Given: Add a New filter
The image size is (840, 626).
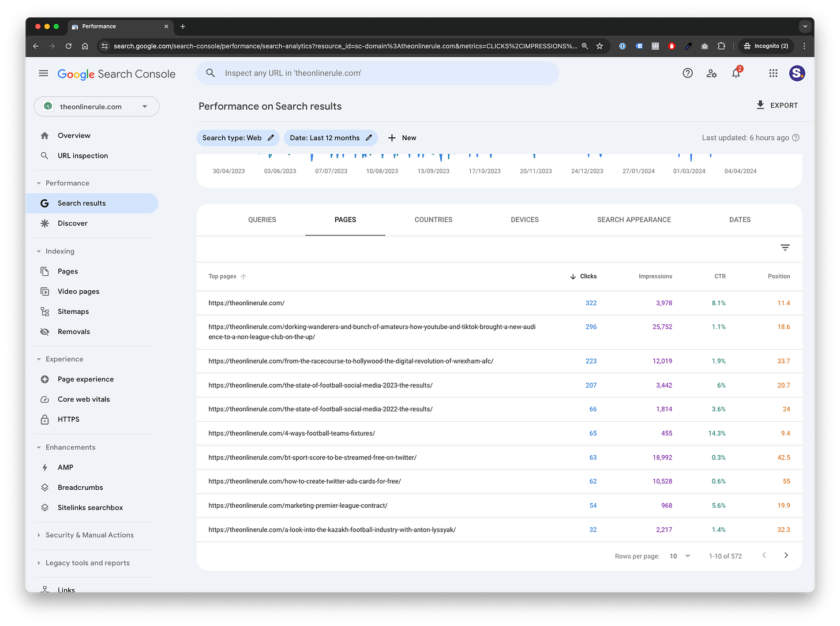Looking at the screenshot, I should pyautogui.click(x=402, y=138).
